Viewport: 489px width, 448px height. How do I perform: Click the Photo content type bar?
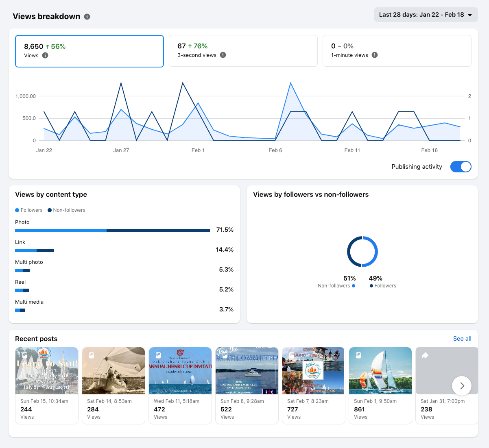112,231
